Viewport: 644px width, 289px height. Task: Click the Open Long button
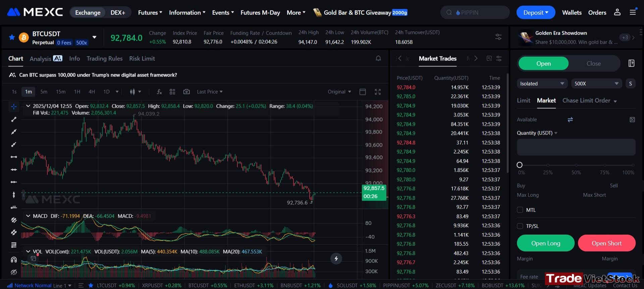pos(546,243)
